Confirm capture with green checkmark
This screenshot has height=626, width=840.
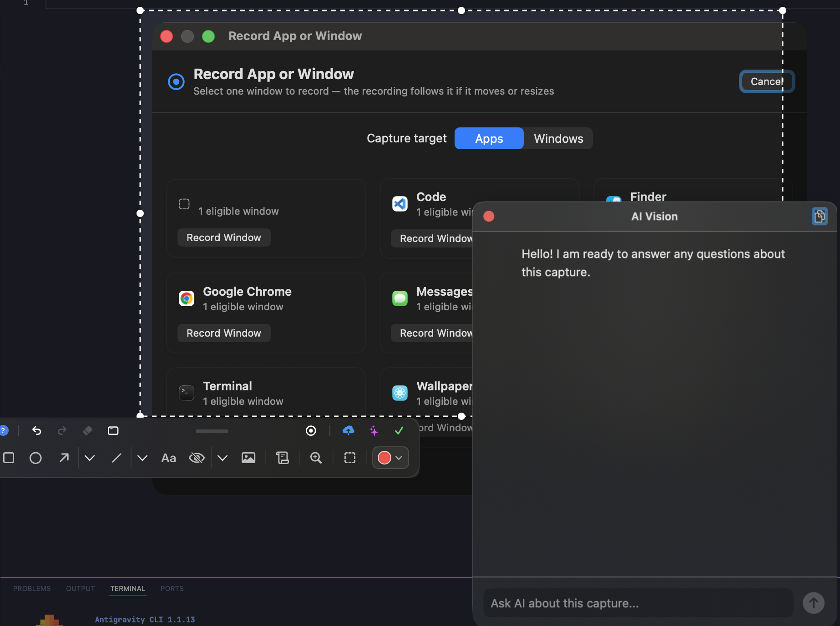[399, 430]
